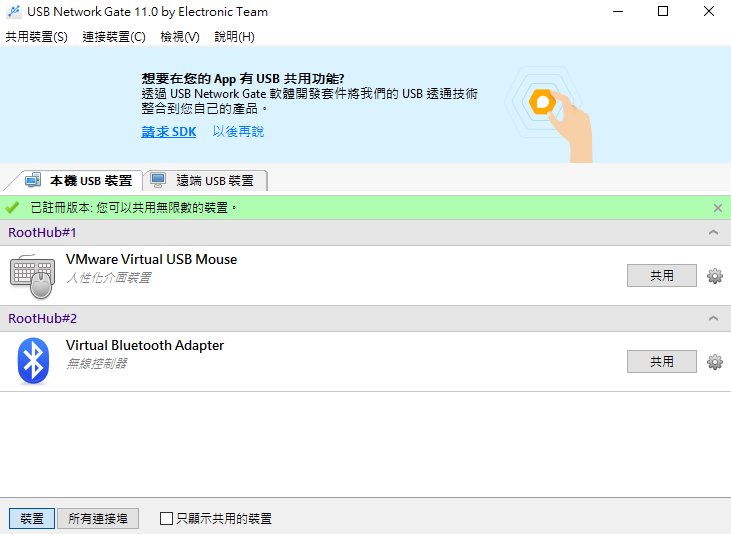Open the 連接裝置(C) menu

point(114,37)
